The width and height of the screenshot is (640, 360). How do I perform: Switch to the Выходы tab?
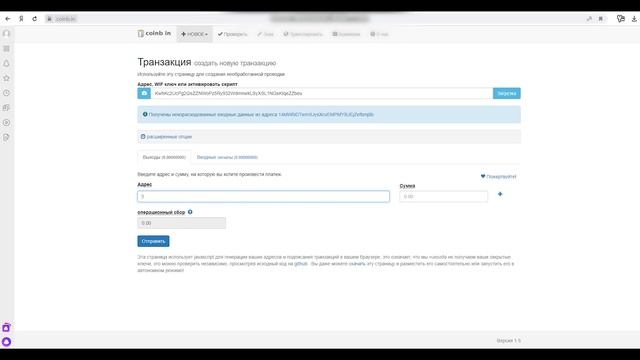(164, 158)
